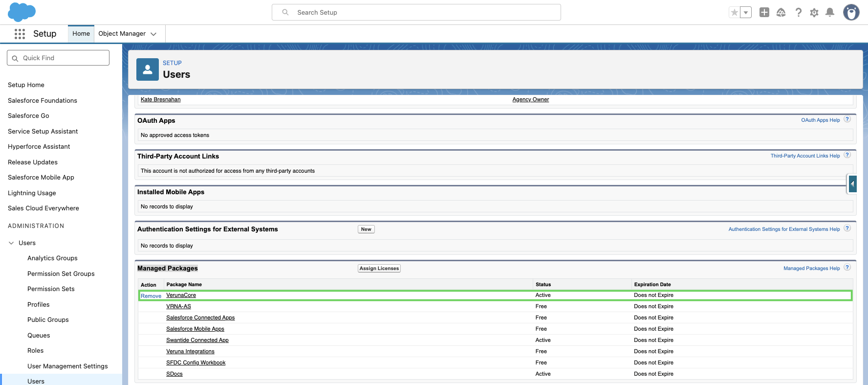This screenshot has height=385, width=868.
Task: Click the Authentication Settings help question icon
Action: coord(847,228)
